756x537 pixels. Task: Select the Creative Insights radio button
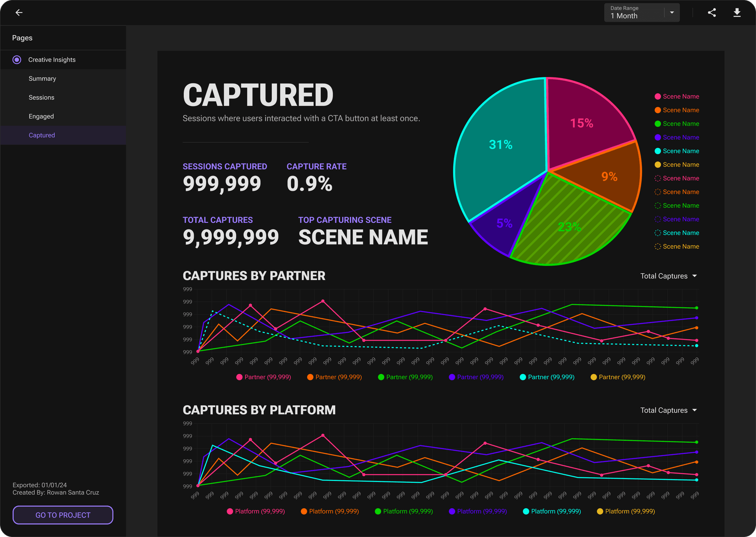click(x=17, y=60)
